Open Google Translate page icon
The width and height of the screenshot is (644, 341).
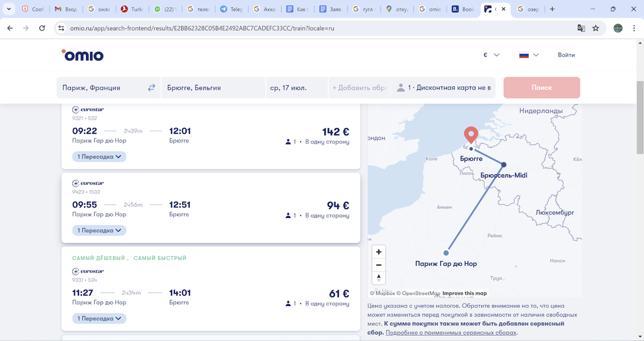581,28
